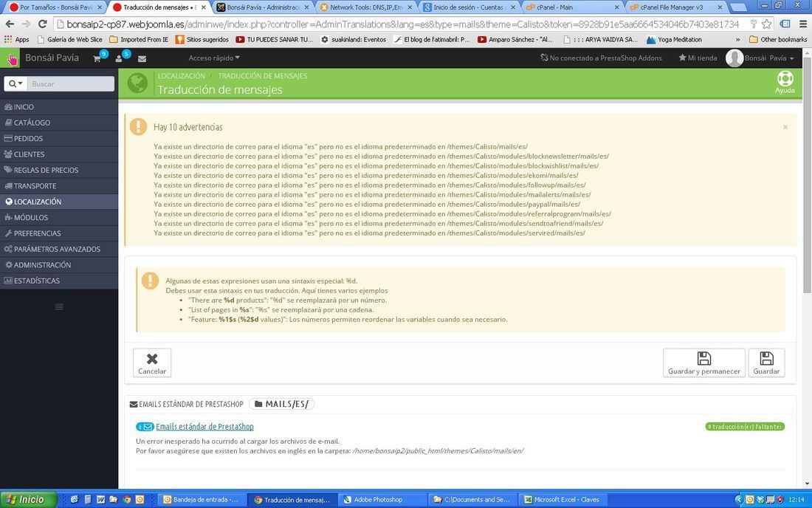This screenshot has width=812, height=508.
Task: Switch to the Inicio de sesión - Cuentas tab
Action: 469,7
